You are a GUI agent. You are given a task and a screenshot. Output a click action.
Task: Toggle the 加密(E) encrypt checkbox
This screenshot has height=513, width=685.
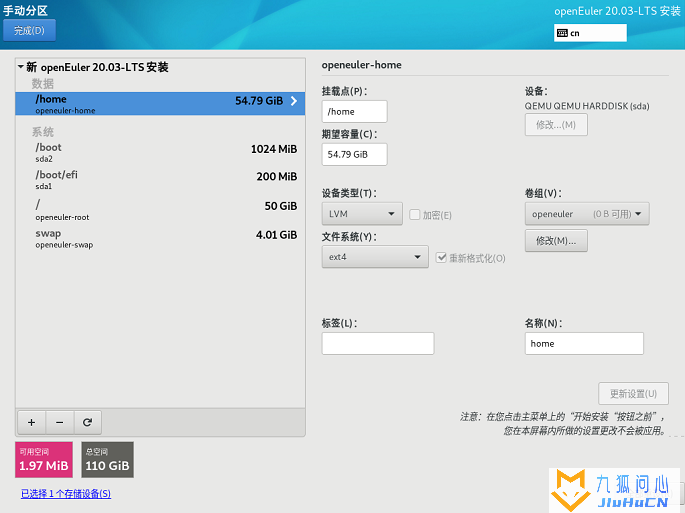point(415,215)
